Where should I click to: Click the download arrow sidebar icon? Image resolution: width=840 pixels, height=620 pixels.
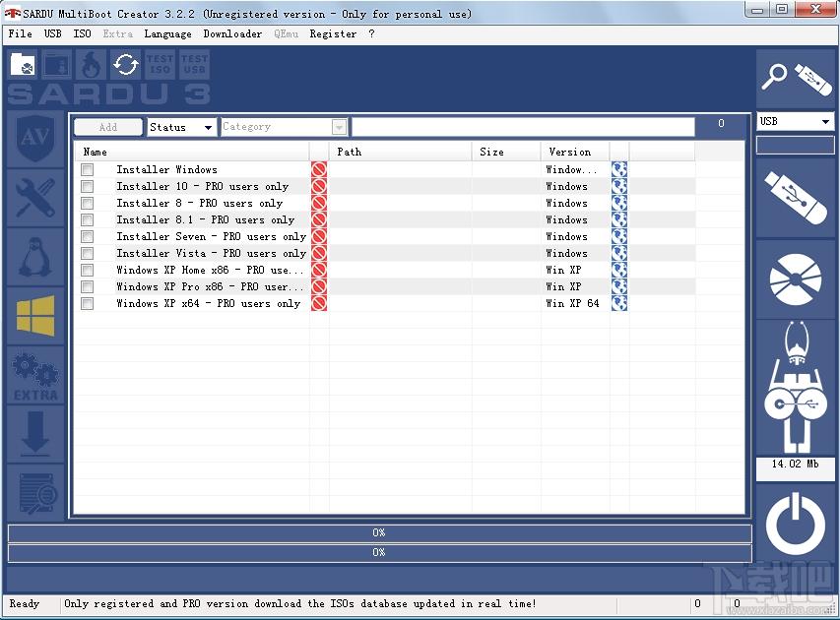[35, 434]
